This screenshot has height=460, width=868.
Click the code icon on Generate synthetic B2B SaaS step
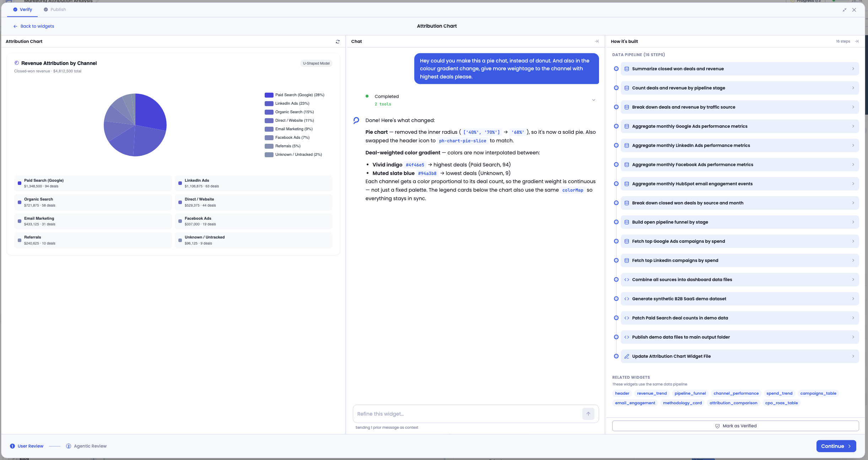(627, 299)
